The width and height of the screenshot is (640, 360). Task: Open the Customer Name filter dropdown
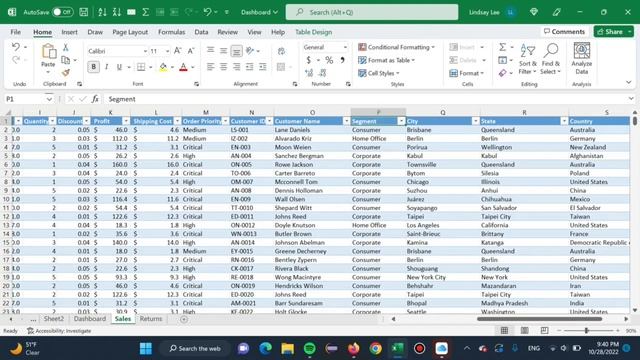[x=346, y=121]
